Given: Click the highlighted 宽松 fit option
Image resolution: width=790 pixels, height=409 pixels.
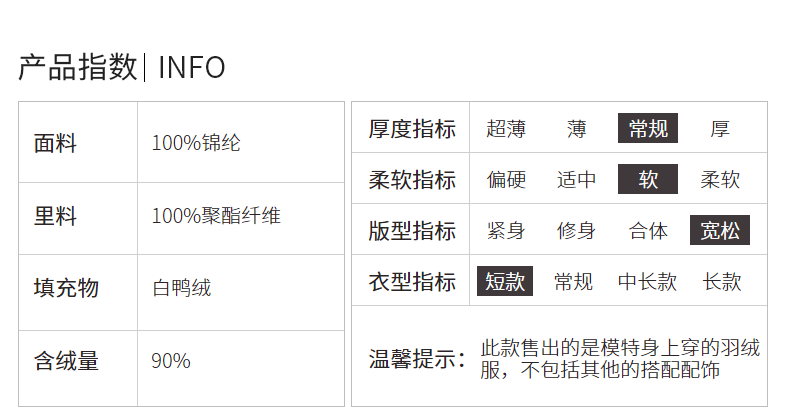Looking at the screenshot, I should (720, 230).
